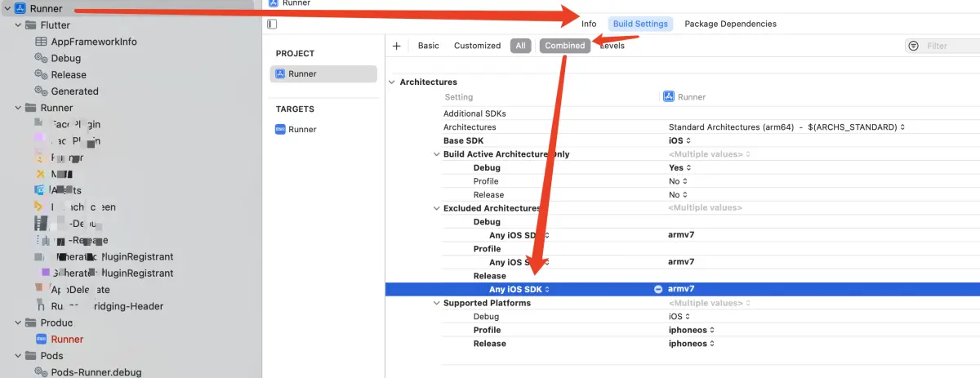This screenshot has width=980, height=378.
Task: Collapse the Supported Platforms setting
Action: click(437, 303)
